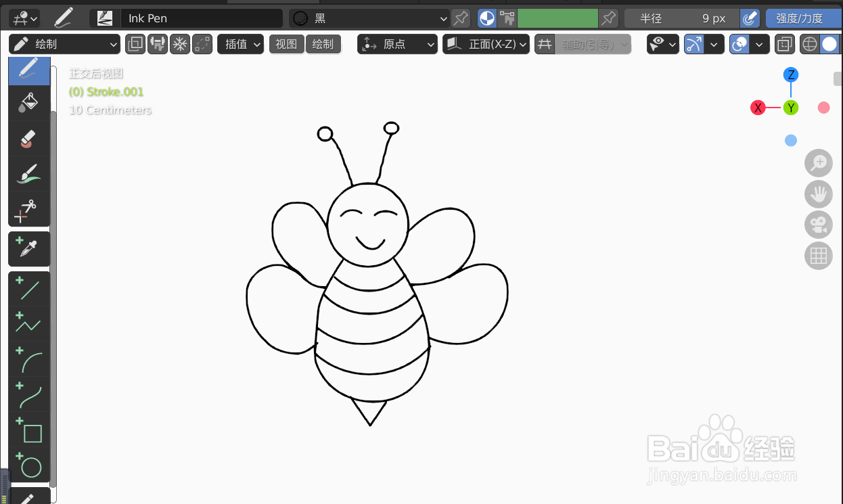Toggle the camera view gizmo
843x504 pixels.
pos(819,225)
